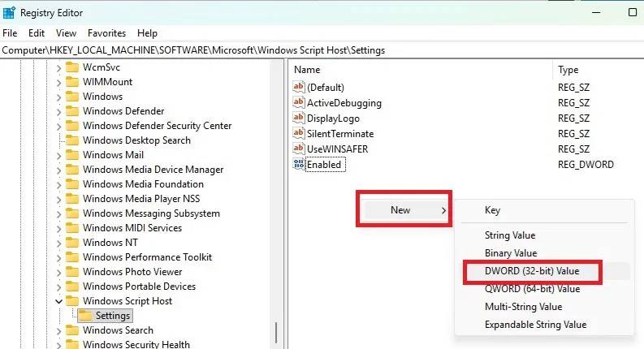
Task: Open the Favorites menu
Action: [106, 33]
